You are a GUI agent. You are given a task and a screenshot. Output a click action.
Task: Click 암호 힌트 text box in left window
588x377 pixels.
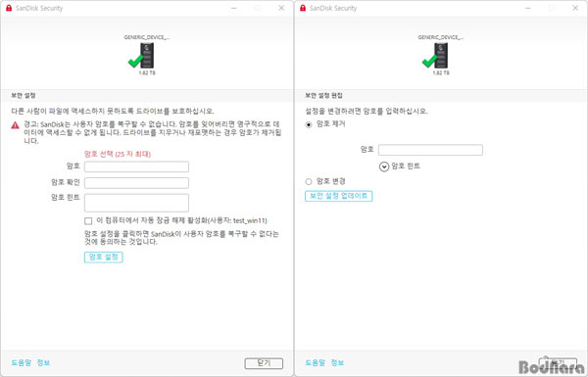click(136, 203)
